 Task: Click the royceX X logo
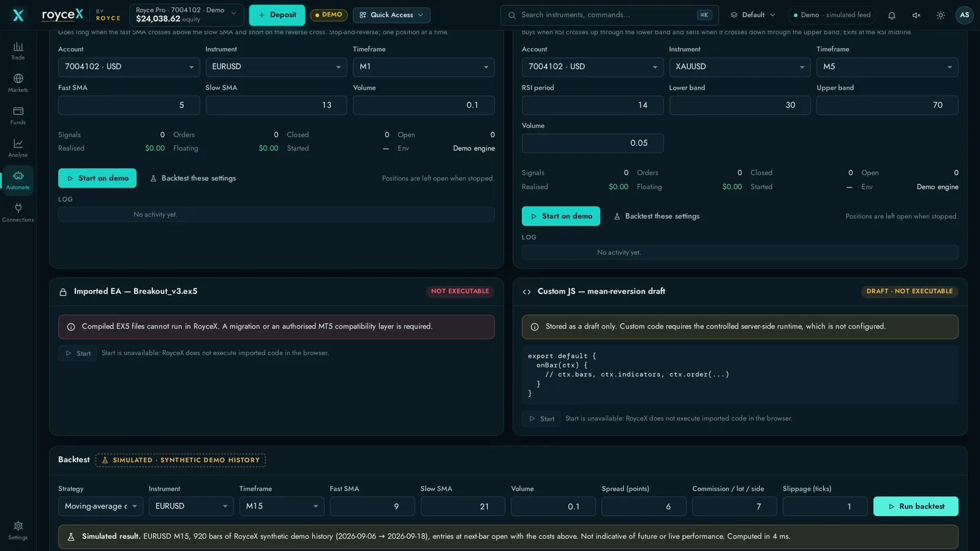(18, 15)
